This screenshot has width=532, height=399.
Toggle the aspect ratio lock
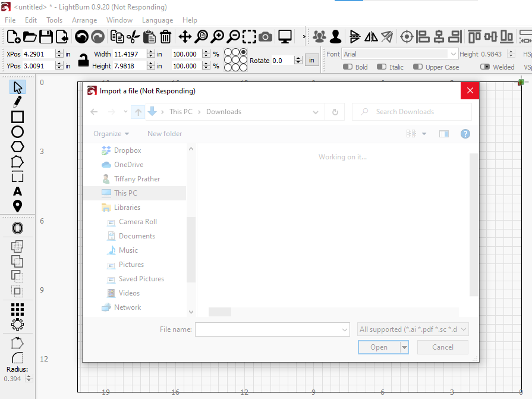click(83, 61)
